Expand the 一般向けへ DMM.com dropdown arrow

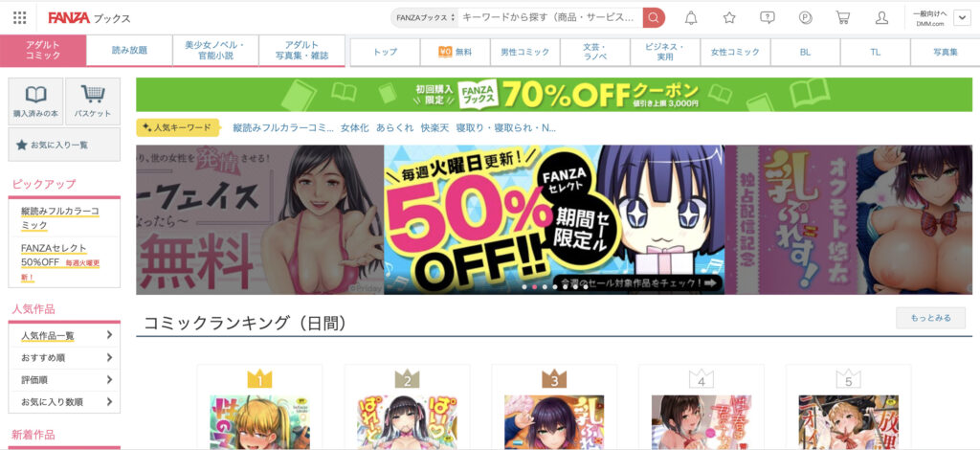tap(961, 18)
